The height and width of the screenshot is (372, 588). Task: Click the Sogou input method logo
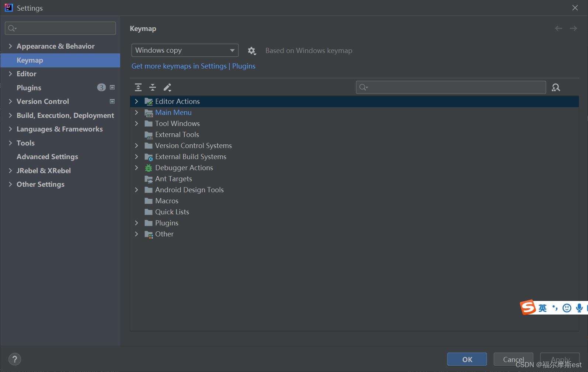(x=528, y=307)
